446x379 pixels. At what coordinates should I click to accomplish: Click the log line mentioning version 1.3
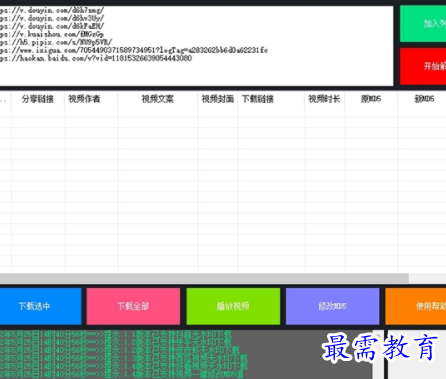coord(124,358)
